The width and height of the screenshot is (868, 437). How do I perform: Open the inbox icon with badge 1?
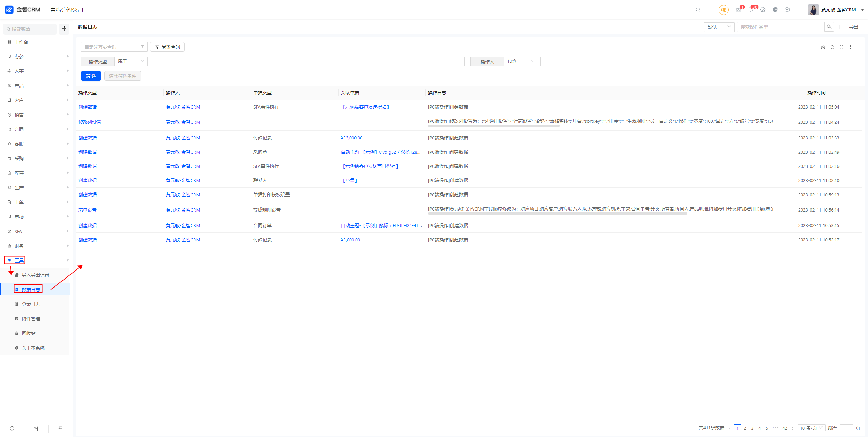click(x=738, y=10)
